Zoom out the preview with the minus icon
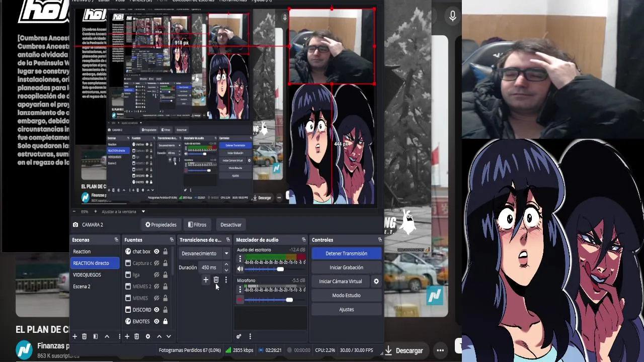 pyautogui.click(x=74, y=212)
